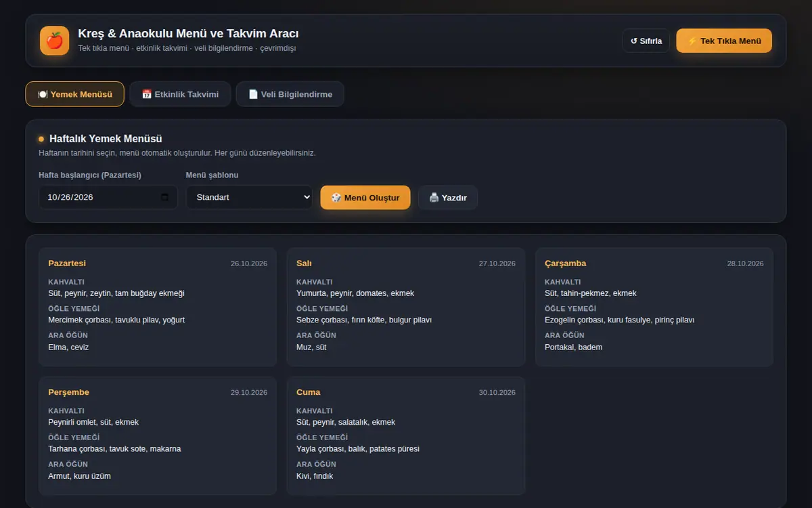Click "Peynirli omlet, süt, ekmek"
The width and height of the screenshot is (812, 508).
point(93,422)
